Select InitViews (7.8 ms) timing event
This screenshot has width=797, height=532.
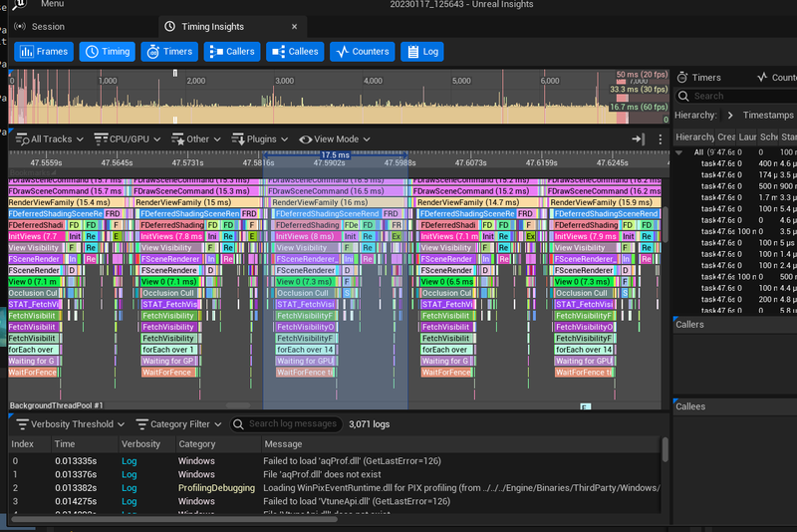(171, 236)
